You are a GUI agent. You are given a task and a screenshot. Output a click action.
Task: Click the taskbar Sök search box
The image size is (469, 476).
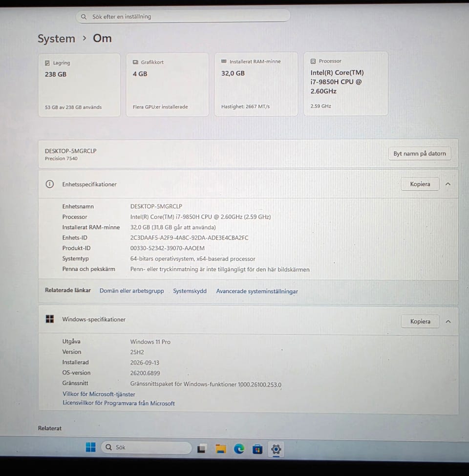tap(146, 447)
